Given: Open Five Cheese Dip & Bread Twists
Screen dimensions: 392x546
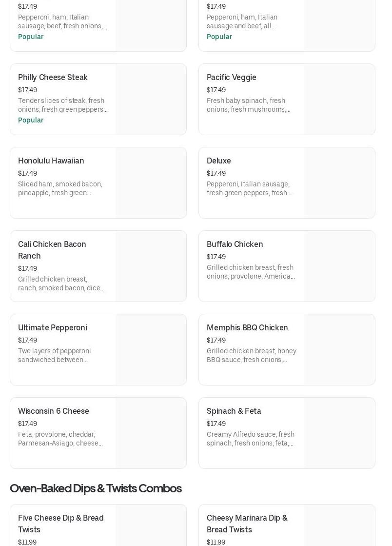Looking at the screenshot, I should [x=60, y=524].
